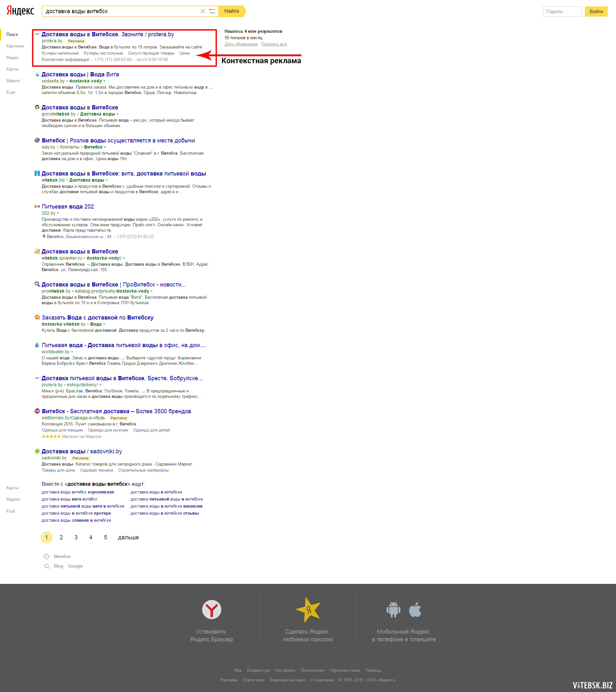Open the Дать объявление link
The height and width of the screenshot is (692, 616).
tap(241, 44)
